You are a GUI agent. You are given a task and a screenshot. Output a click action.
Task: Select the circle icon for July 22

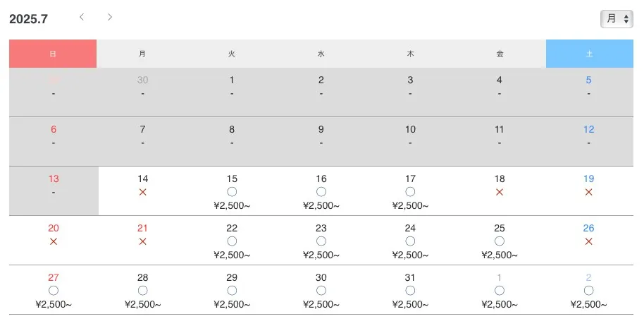[232, 241]
